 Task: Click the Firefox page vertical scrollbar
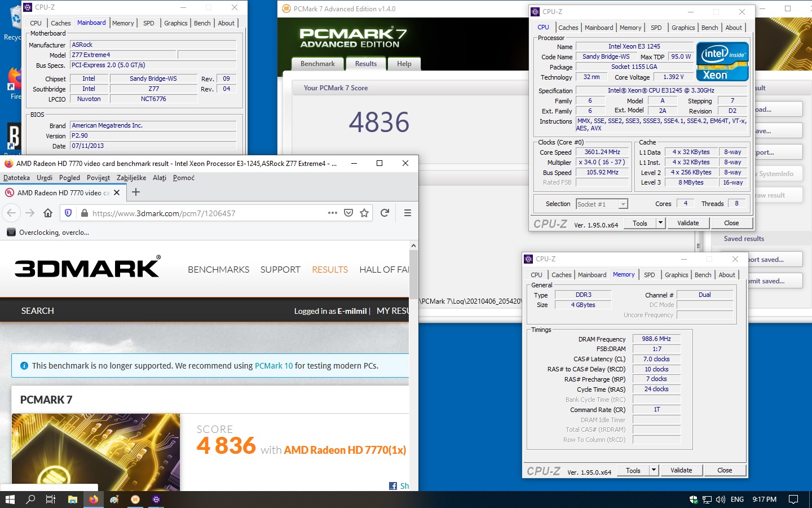click(413, 275)
